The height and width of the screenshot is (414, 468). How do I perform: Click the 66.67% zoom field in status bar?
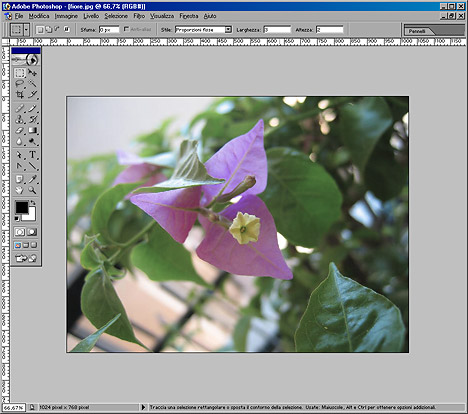(14, 407)
